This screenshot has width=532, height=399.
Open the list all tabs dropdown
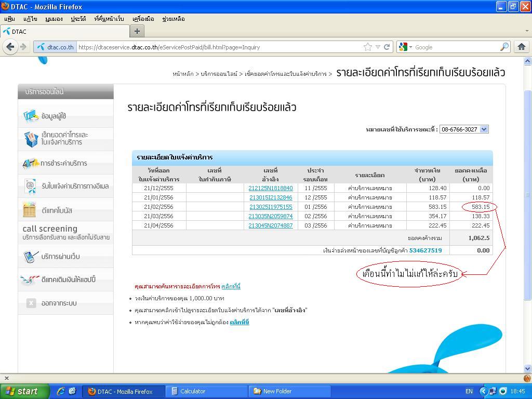point(527,31)
